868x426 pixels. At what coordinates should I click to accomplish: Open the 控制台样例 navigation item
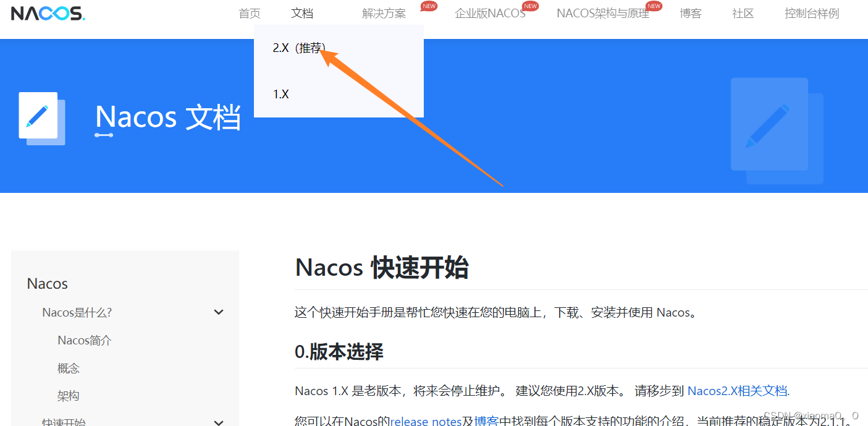click(812, 13)
